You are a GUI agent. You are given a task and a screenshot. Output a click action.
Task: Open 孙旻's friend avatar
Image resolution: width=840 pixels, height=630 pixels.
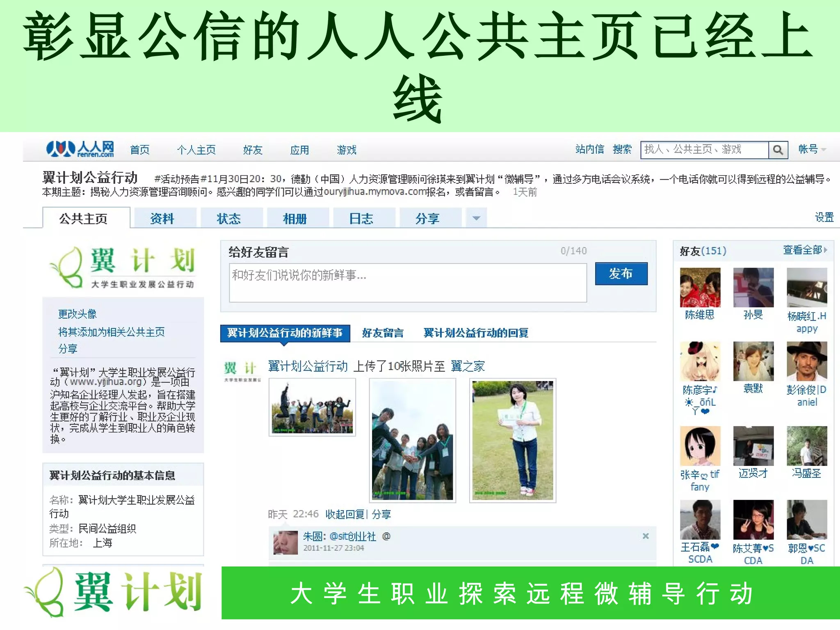753,288
